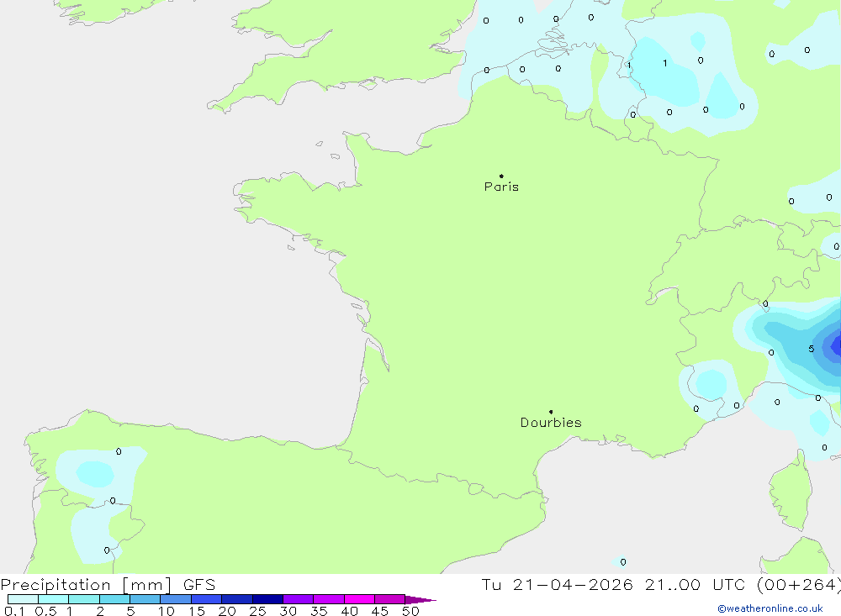This screenshot has width=841, height=616.
Task: Click the forecast date 'Tu 21-04-2026'
Action: click(x=557, y=585)
